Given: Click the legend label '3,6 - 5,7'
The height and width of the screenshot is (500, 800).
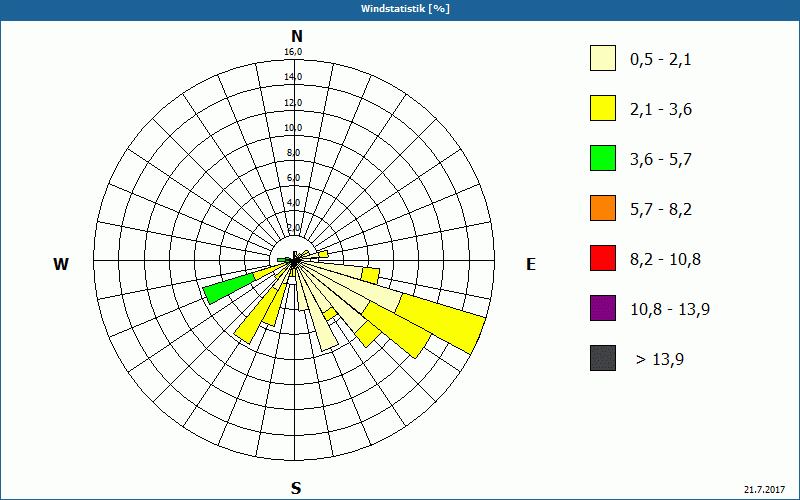Looking at the screenshot, I should pos(661,160).
